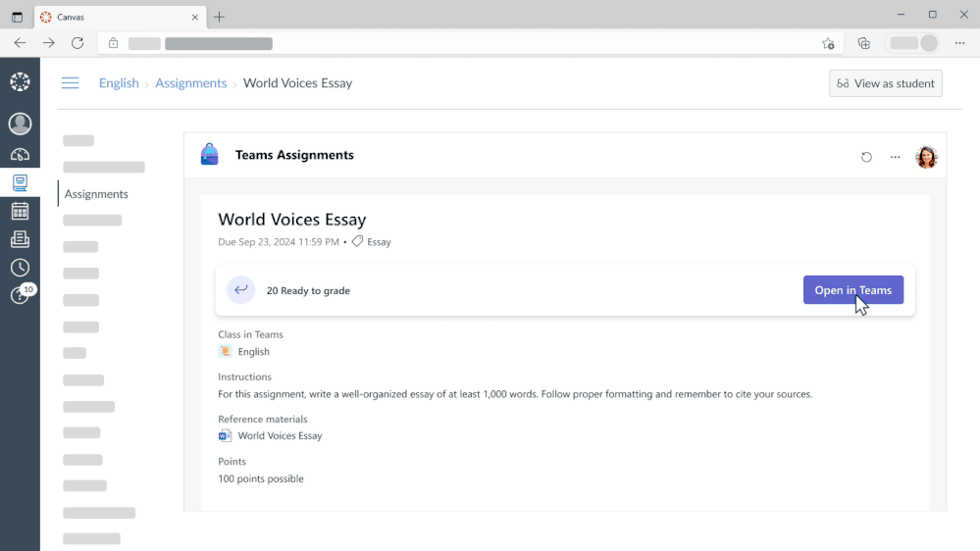Open browser Settings and more menu
The image size is (980, 551).
coord(960,43)
